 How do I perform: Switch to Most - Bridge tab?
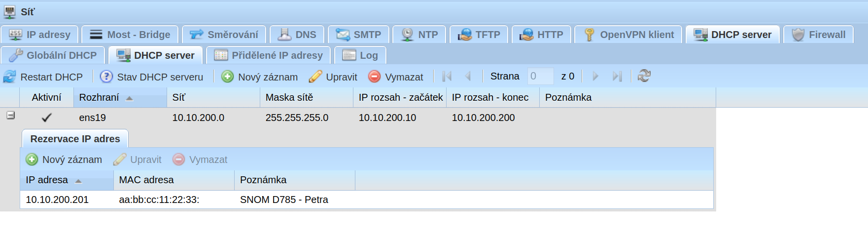coord(130,35)
